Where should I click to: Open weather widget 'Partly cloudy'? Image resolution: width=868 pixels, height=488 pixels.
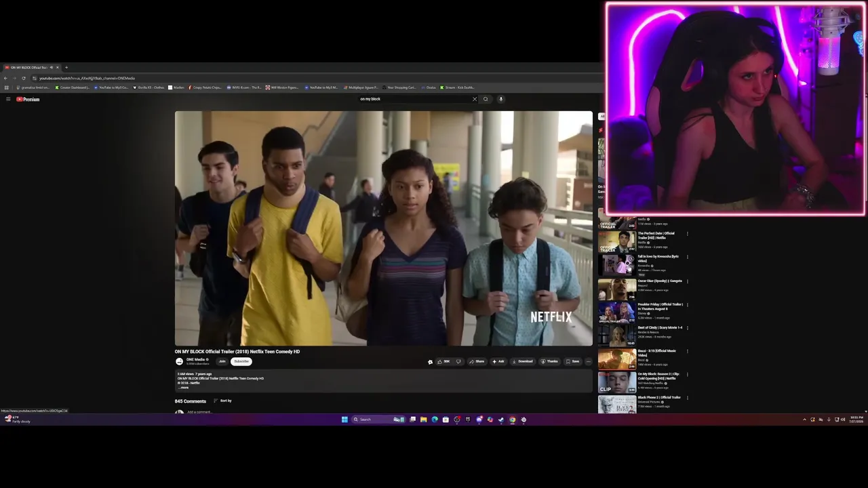(16, 420)
